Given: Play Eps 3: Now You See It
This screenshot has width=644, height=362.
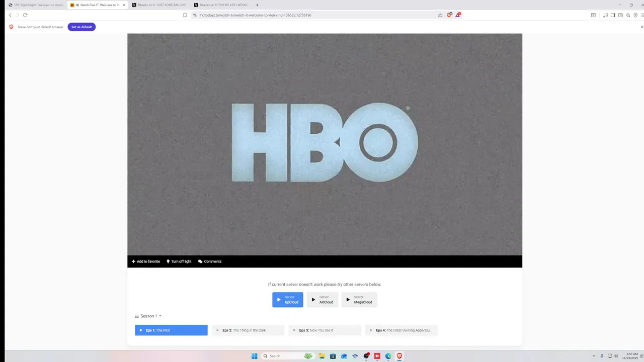Looking at the screenshot, I should coord(325,330).
